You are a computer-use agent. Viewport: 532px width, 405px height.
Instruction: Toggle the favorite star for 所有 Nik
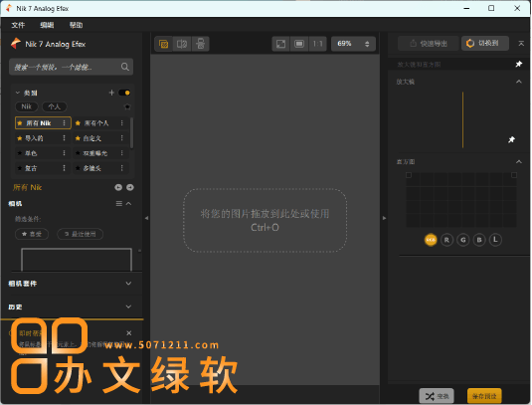click(x=20, y=123)
